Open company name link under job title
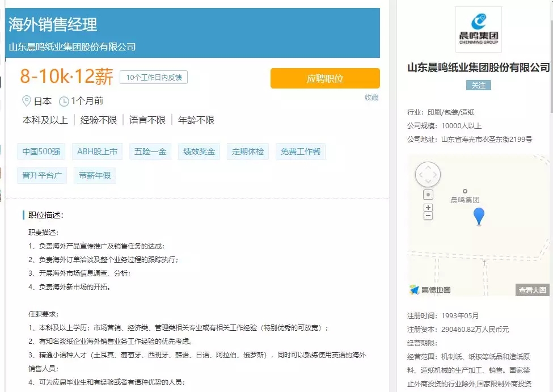553x392 pixels. (x=72, y=47)
